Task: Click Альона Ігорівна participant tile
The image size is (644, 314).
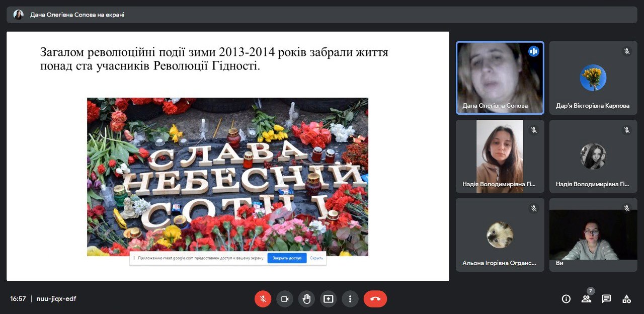Action: point(500,235)
